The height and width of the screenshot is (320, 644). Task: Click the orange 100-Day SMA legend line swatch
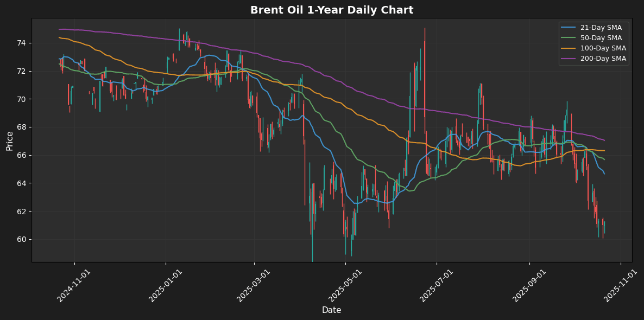point(569,48)
